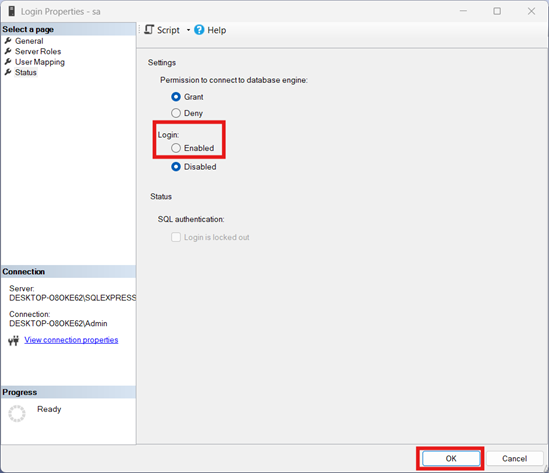Open View connection properties link

pos(71,340)
